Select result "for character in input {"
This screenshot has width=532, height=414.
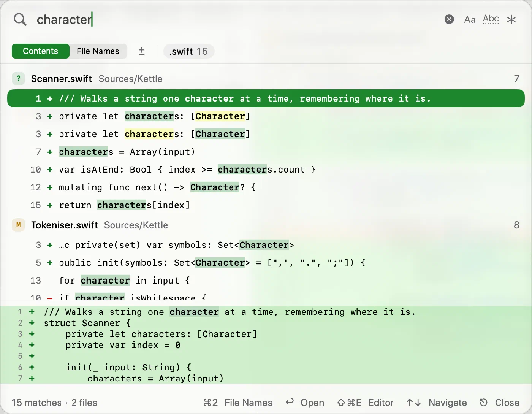266,281
